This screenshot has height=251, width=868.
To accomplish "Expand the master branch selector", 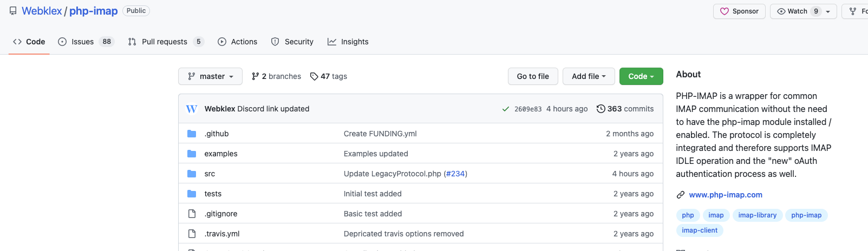I will pos(210,76).
